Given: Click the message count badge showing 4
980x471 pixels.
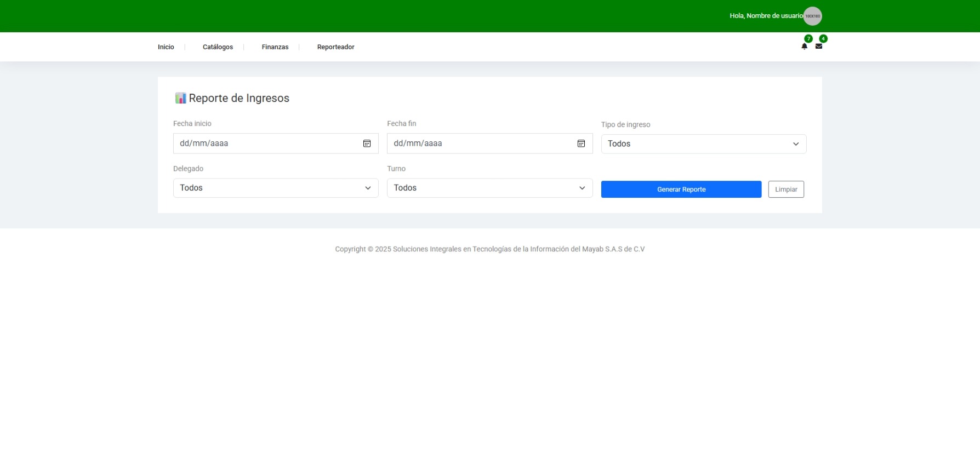Looking at the screenshot, I should pos(823,38).
